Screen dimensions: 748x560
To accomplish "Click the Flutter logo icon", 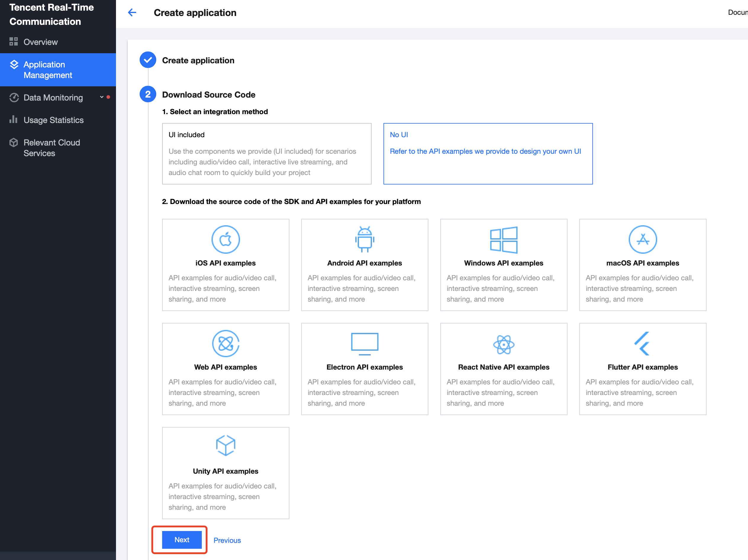I will click(x=642, y=343).
